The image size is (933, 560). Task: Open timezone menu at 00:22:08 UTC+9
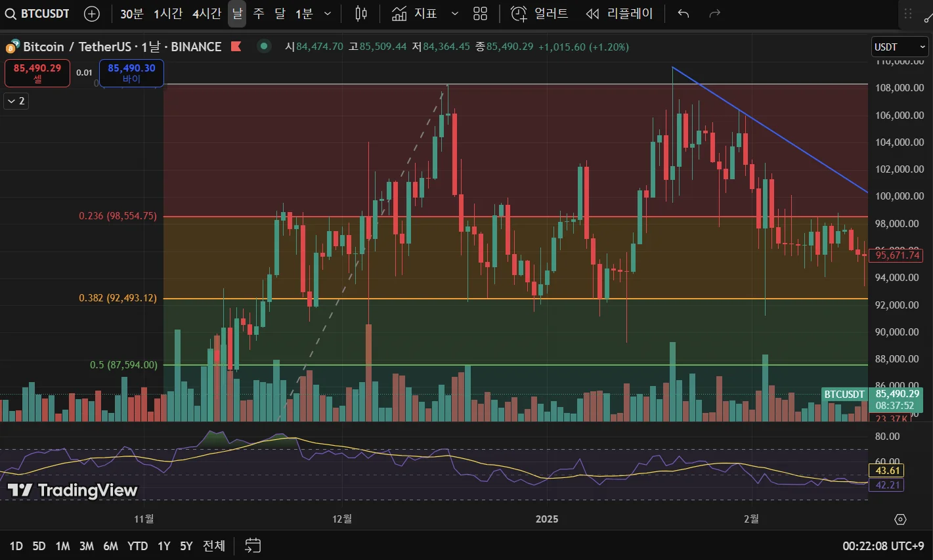pos(883,546)
